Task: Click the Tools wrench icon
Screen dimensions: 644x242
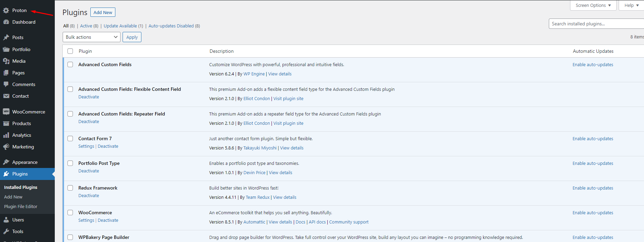Action: 6,231
